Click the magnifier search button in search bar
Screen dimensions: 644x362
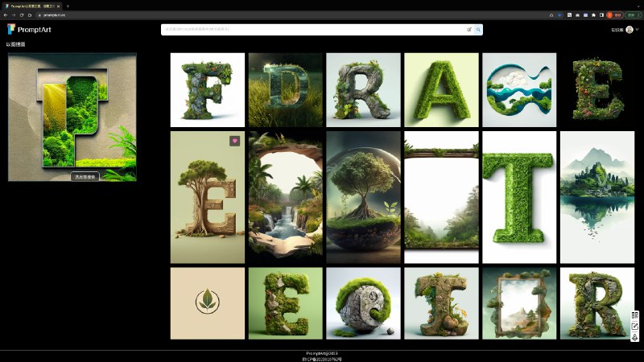point(478,30)
